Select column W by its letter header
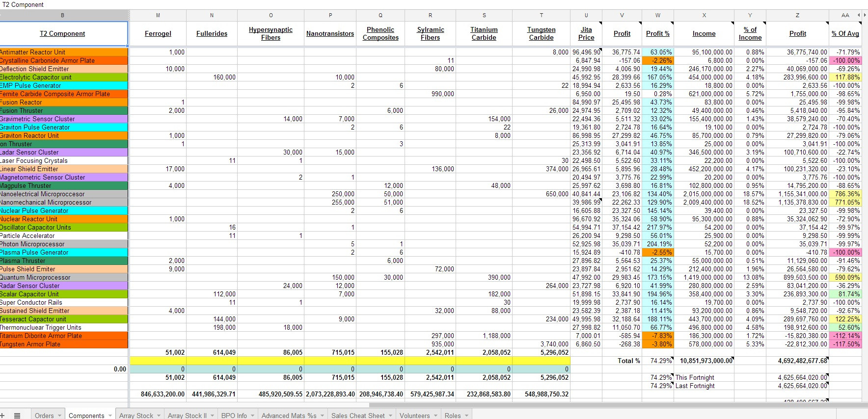Screen dimensions: 868x419 (657, 15)
